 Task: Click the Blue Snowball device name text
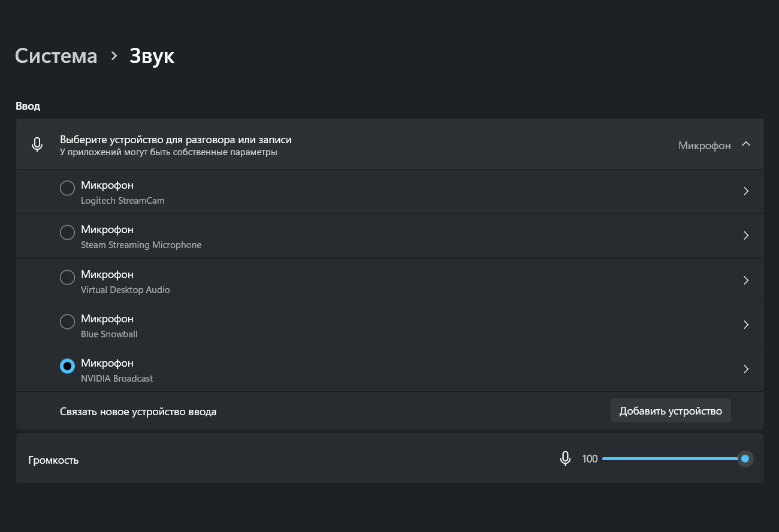click(109, 334)
